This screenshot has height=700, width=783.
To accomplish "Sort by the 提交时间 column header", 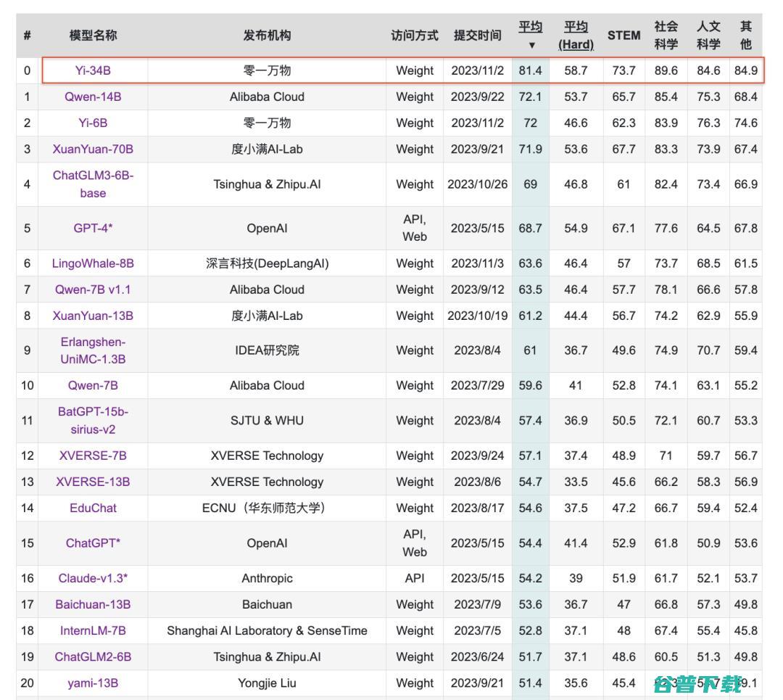I will pos(477,36).
